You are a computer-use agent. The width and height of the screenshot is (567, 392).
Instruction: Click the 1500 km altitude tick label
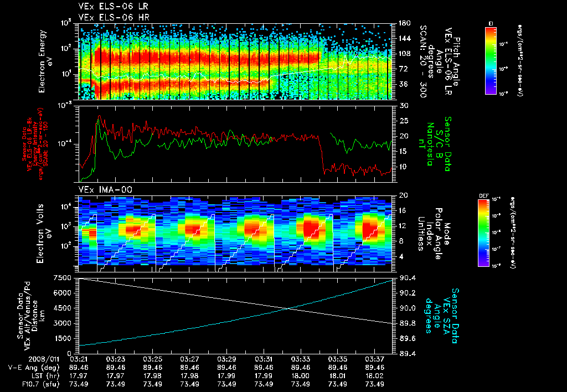tap(62, 338)
